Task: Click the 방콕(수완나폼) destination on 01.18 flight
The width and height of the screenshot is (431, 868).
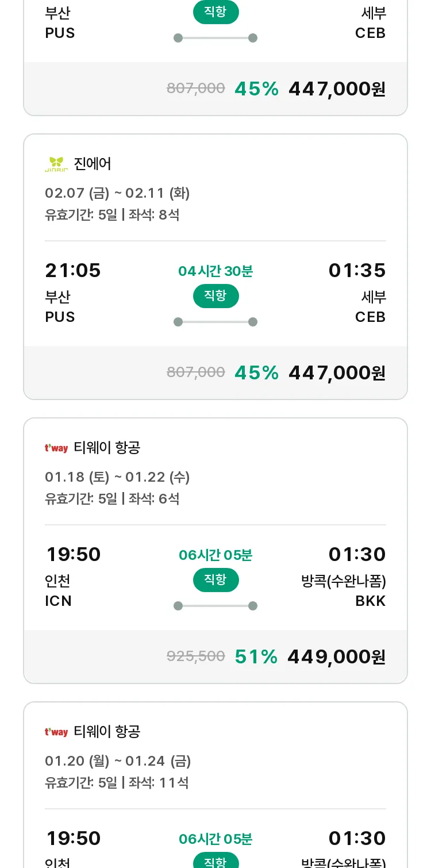Action: click(x=344, y=581)
